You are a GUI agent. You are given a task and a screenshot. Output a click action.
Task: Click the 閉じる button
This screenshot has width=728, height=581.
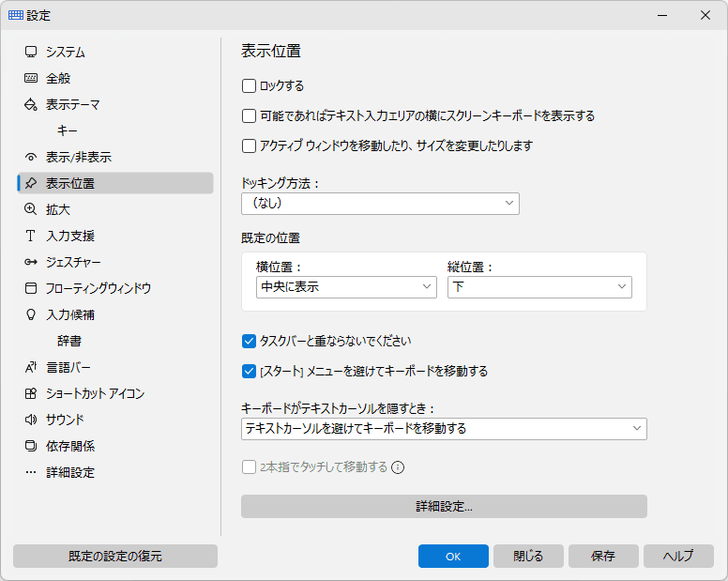(528, 556)
